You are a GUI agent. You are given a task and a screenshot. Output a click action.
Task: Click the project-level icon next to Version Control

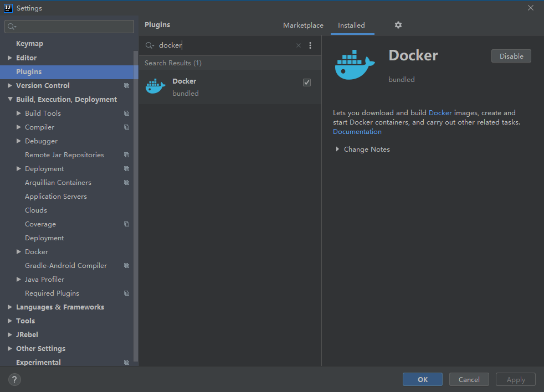click(127, 86)
